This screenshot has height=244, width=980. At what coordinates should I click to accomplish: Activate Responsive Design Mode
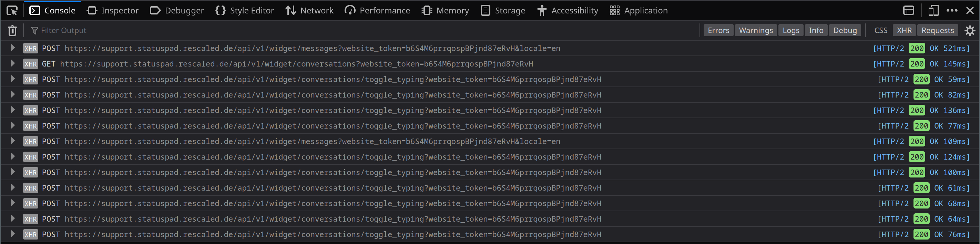point(933,10)
